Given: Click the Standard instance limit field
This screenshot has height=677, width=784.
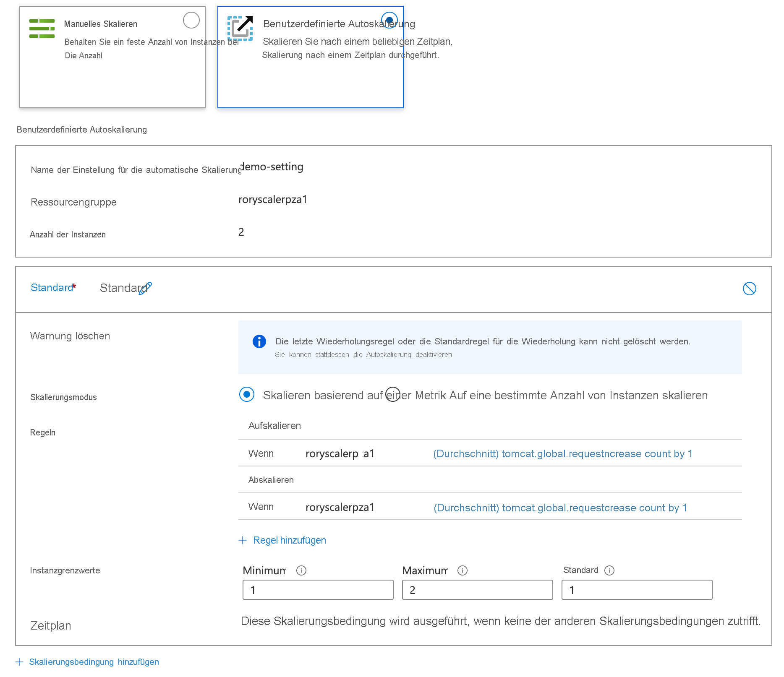Looking at the screenshot, I should click(x=637, y=590).
